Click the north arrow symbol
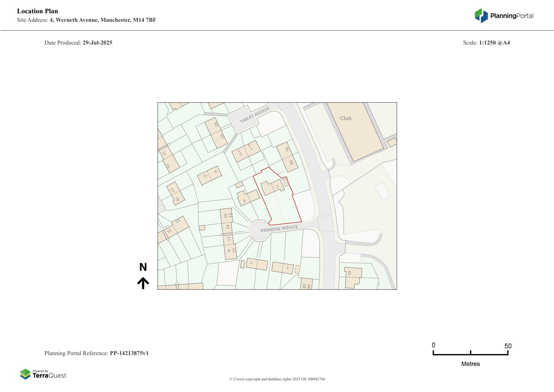The image size is (554, 392). tap(143, 283)
